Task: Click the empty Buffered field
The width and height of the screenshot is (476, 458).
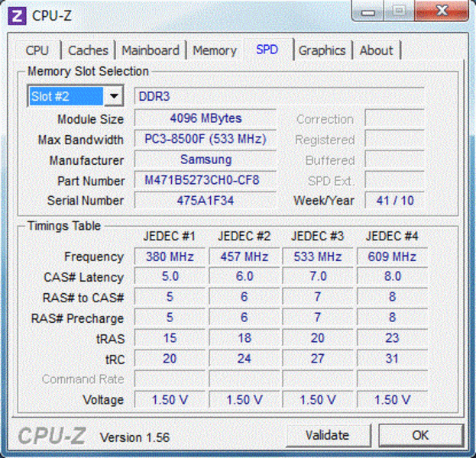Action: click(395, 160)
